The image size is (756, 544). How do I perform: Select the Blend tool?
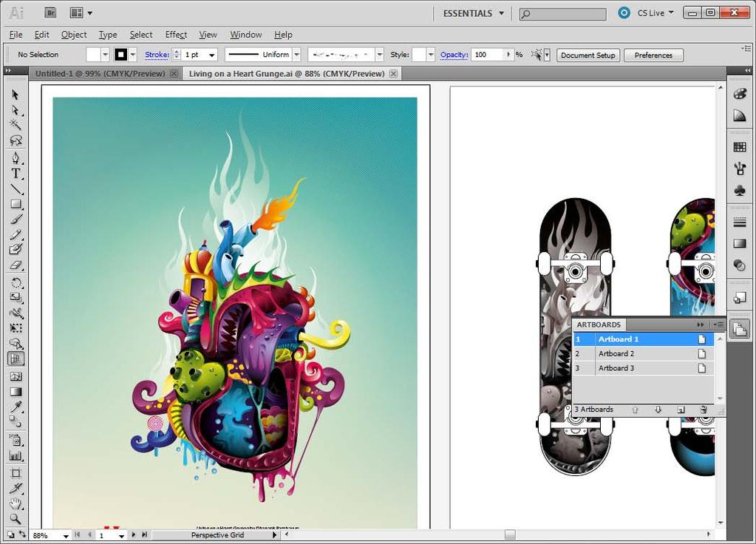pyautogui.click(x=16, y=422)
